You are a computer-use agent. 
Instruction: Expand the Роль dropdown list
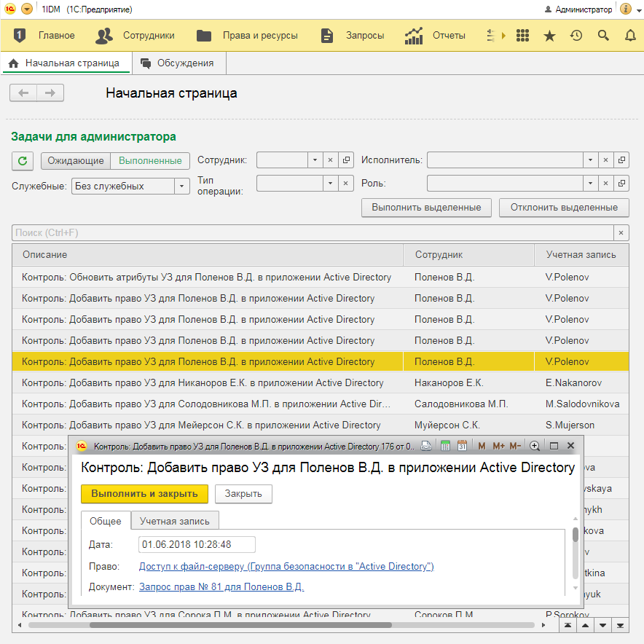(x=589, y=184)
